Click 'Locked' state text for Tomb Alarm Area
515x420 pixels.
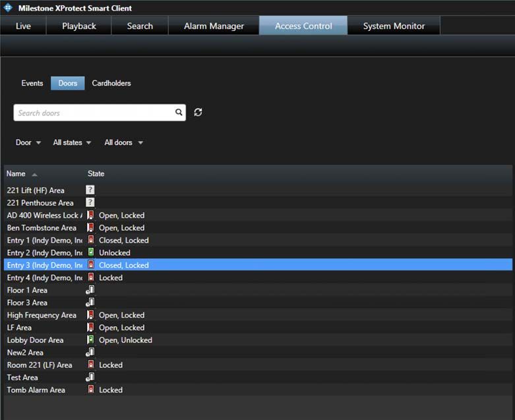tap(111, 390)
